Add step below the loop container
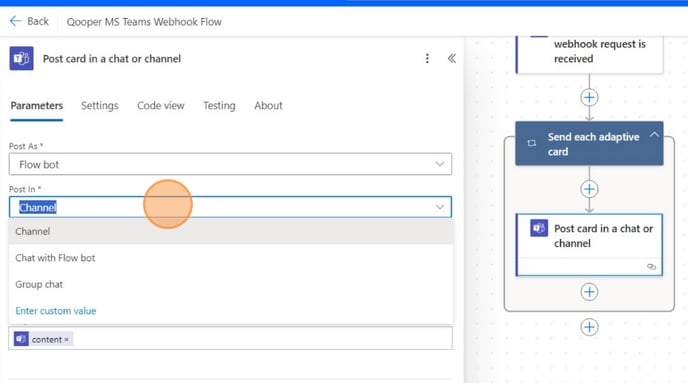 pyautogui.click(x=589, y=327)
